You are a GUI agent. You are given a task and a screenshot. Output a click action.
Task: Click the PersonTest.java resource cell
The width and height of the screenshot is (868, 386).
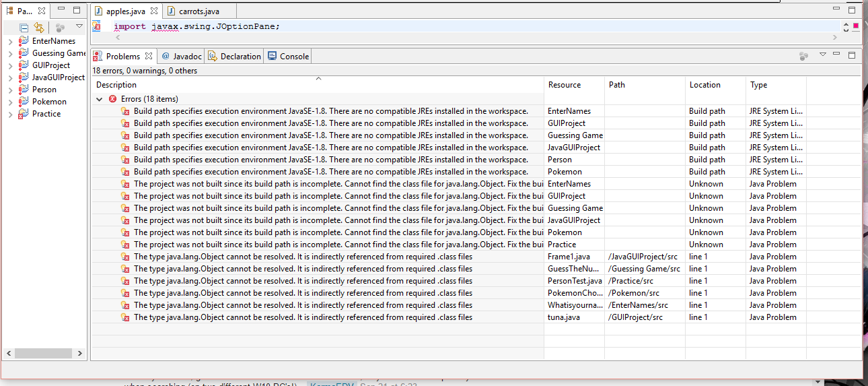tap(575, 281)
